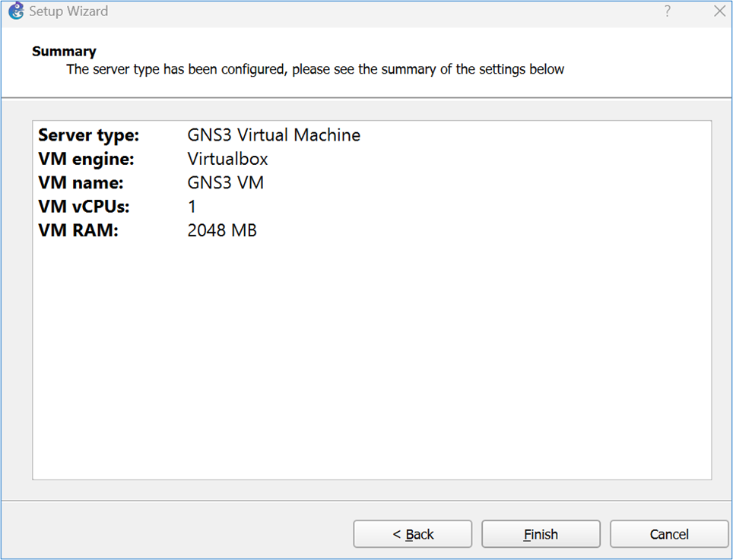
Task: Click the 'VM RAM:' label
Action: tap(78, 230)
